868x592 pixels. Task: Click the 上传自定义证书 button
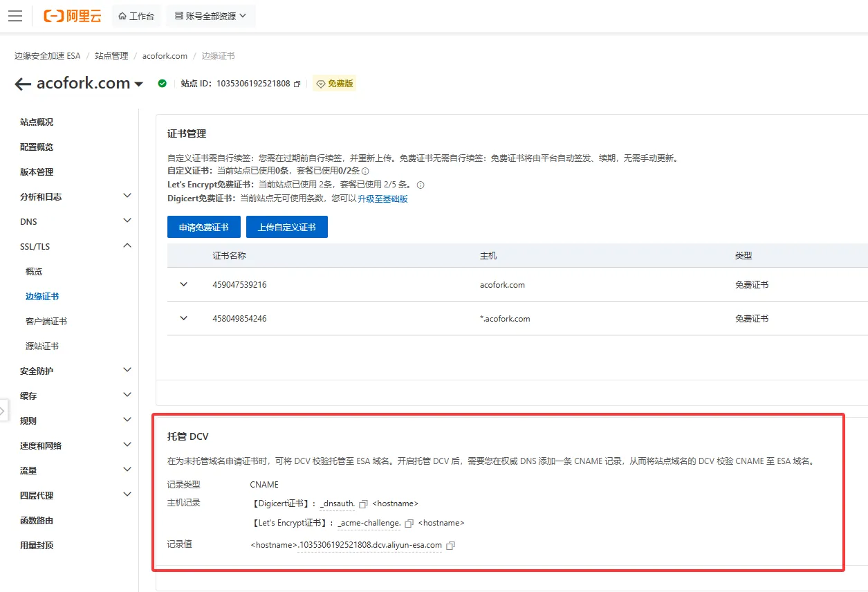[x=286, y=227]
